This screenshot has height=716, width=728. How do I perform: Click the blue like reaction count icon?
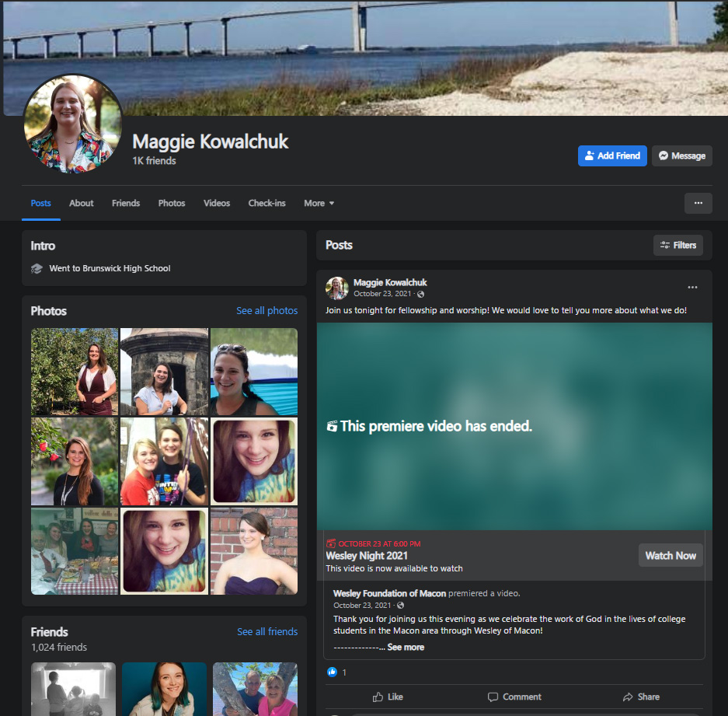click(333, 672)
